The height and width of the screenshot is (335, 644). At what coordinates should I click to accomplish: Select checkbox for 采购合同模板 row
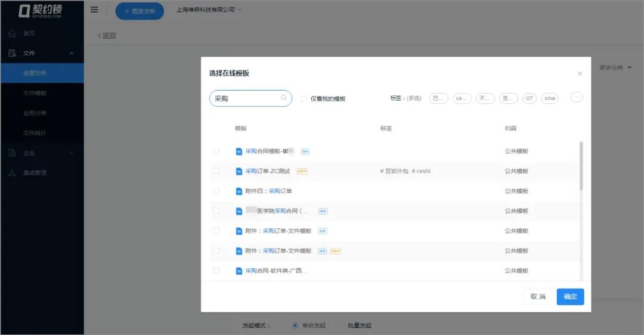coord(216,151)
